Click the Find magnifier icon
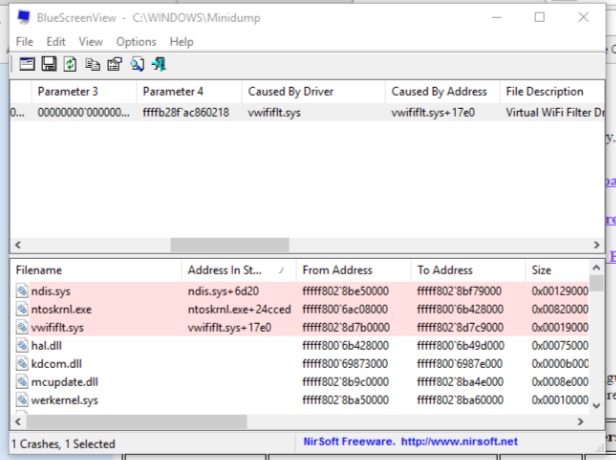Image resolution: width=616 pixels, height=460 pixels. click(x=136, y=64)
